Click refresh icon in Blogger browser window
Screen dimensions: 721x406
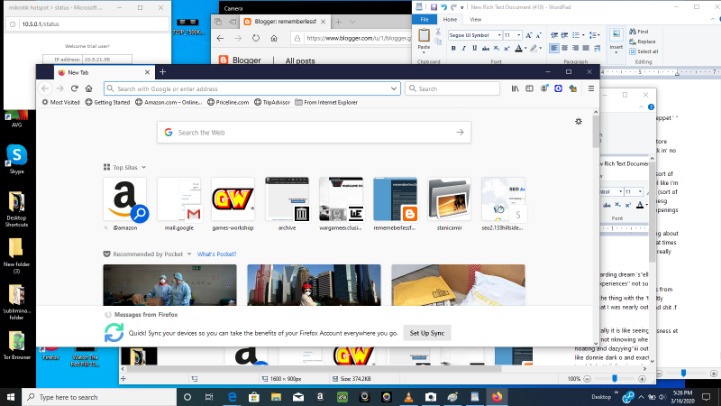(x=256, y=38)
